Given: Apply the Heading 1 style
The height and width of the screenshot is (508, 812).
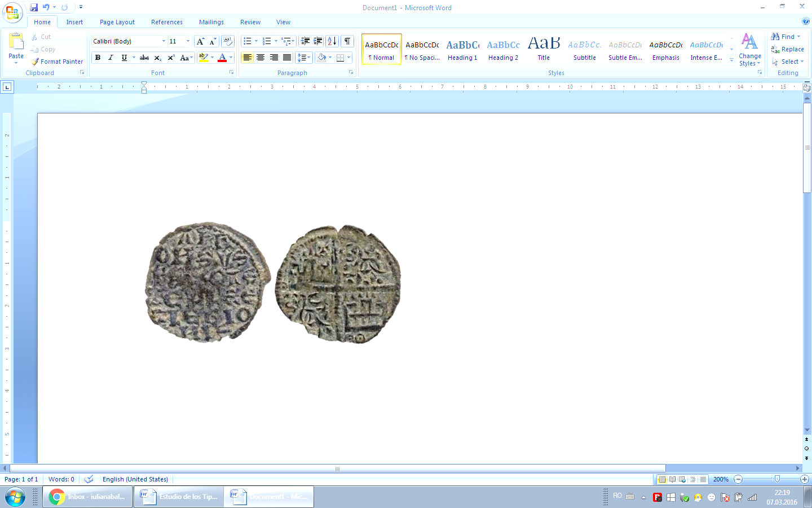Looking at the screenshot, I should 462,50.
